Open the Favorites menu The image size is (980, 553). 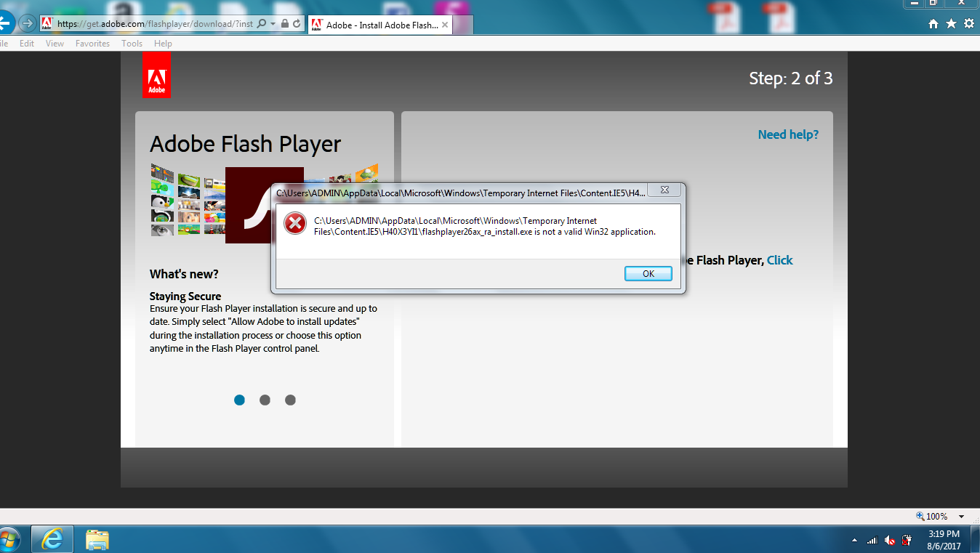pyautogui.click(x=92, y=44)
